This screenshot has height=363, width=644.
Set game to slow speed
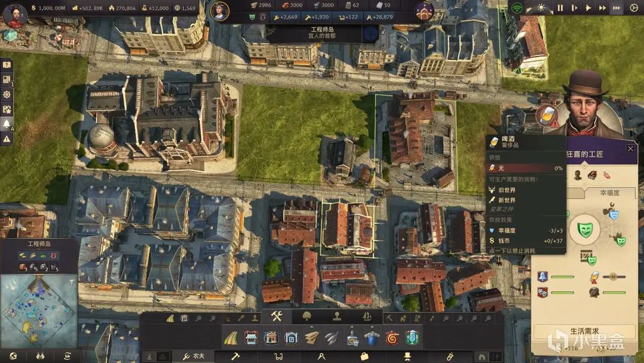point(574,8)
